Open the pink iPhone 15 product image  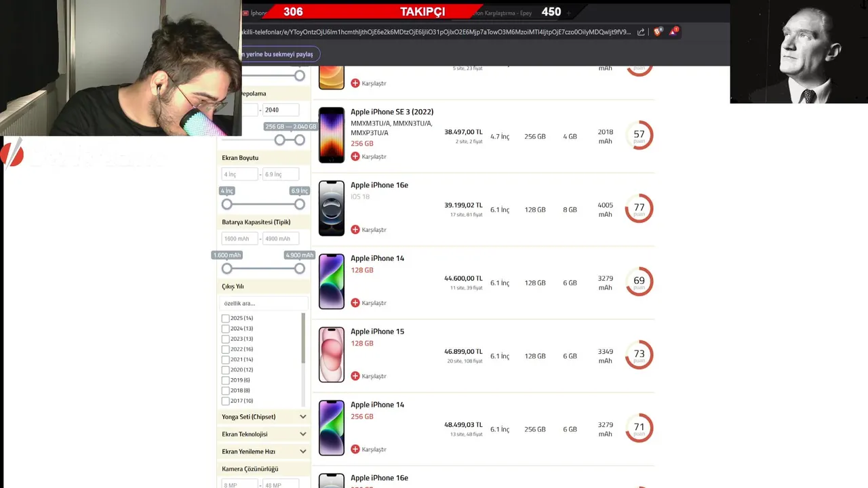332,354
